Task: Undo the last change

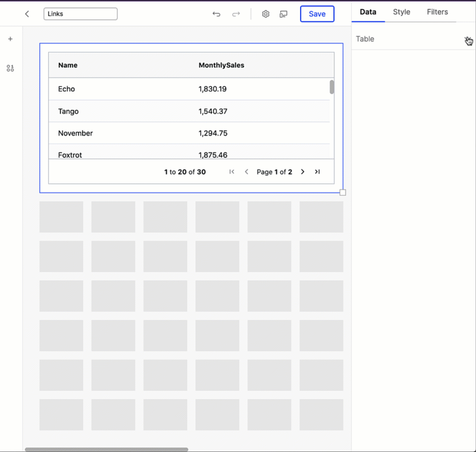Action: (x=217, y=14)
